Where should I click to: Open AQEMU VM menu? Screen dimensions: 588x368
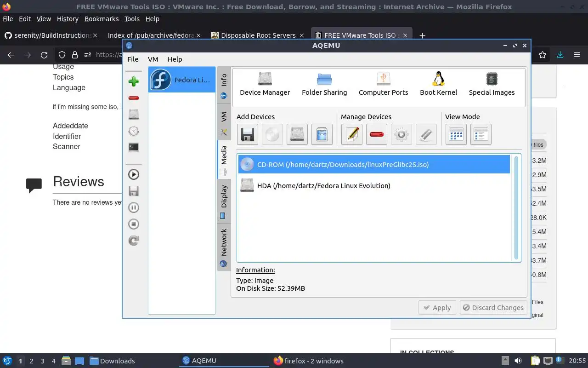[x=153, y=59]
